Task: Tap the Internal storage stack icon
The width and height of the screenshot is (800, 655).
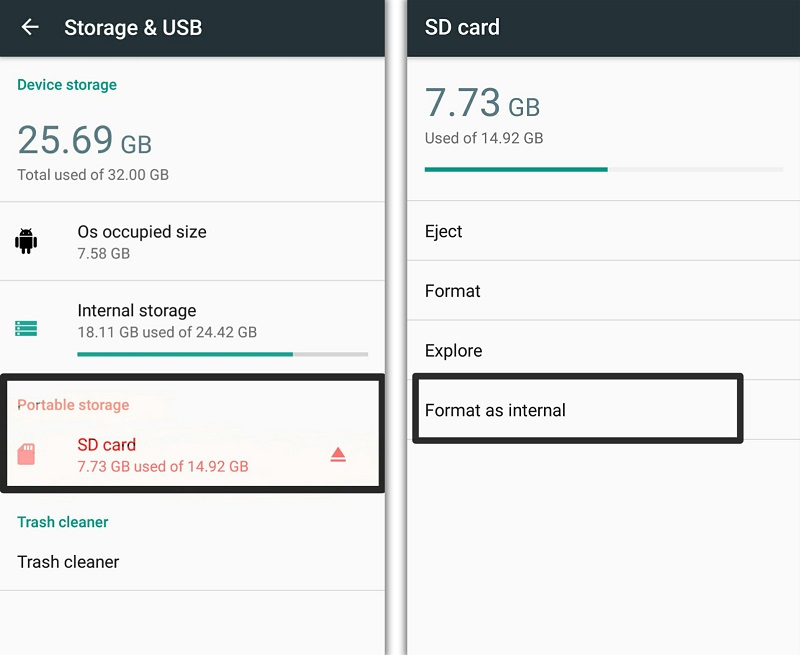Action: (26, 328)
